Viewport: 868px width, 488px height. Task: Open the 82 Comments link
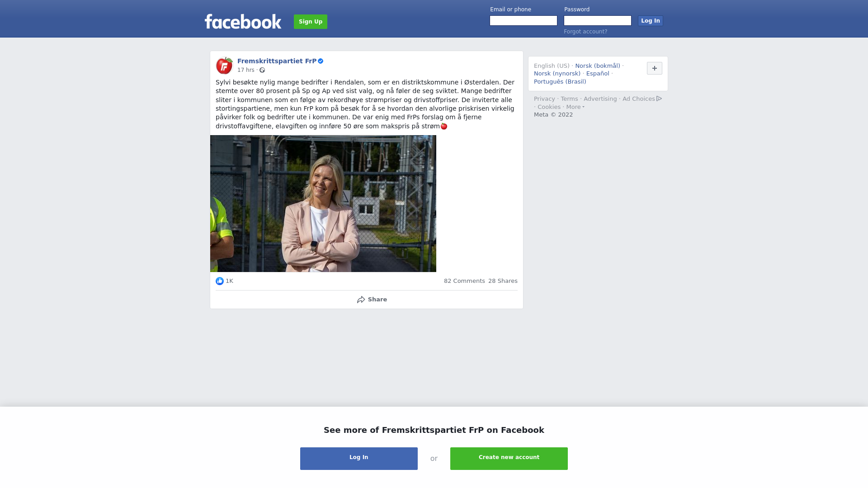tap(464, 281)
